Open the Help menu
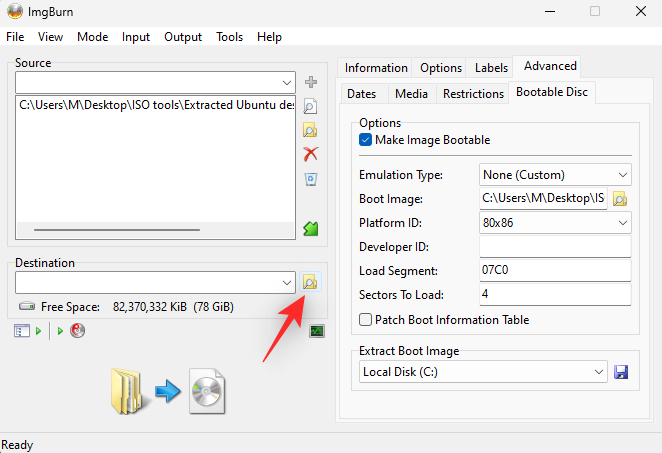Image resolution: width=662 pixels, height=453 pixels. click(269, 37)
